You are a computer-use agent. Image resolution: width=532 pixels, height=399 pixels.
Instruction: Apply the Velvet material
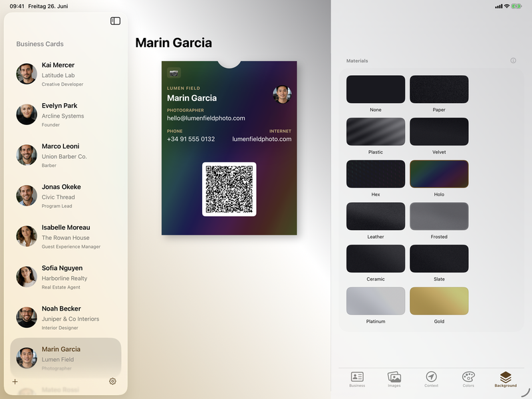439,132
